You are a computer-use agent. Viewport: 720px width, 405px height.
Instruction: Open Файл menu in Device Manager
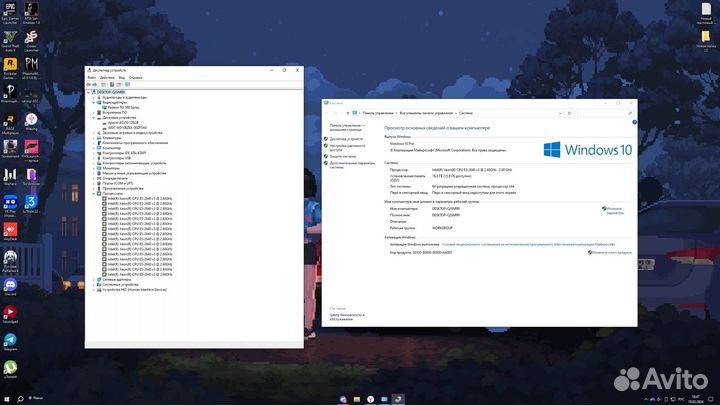[x=91, y=78]
